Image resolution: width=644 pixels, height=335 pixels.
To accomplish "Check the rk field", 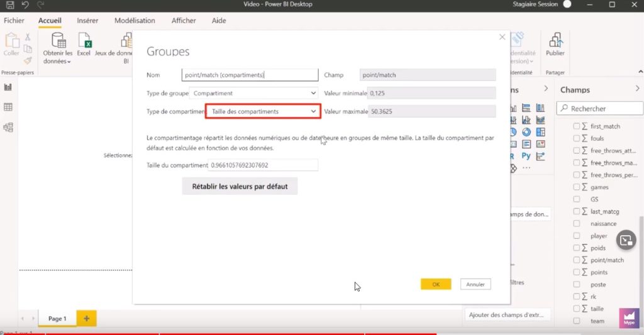I will coord(577,297).
